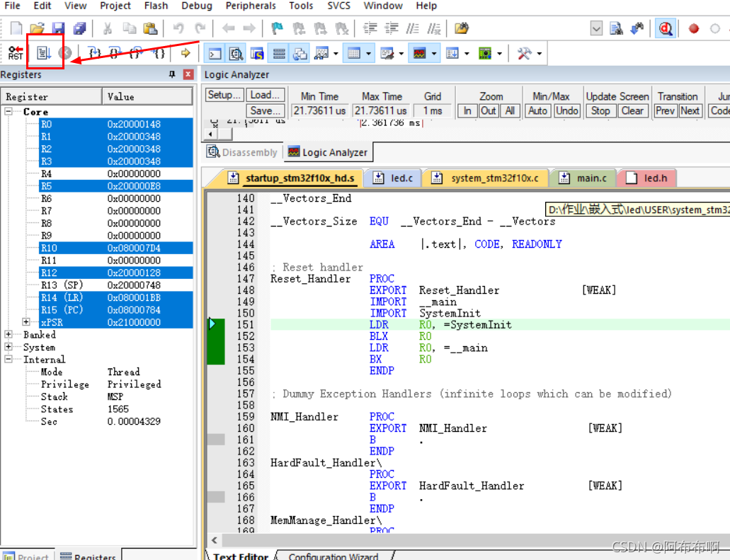The height and width of the screenshot is (560, 730).
Task: Toggle the Command window
Action: pos(215,54)
